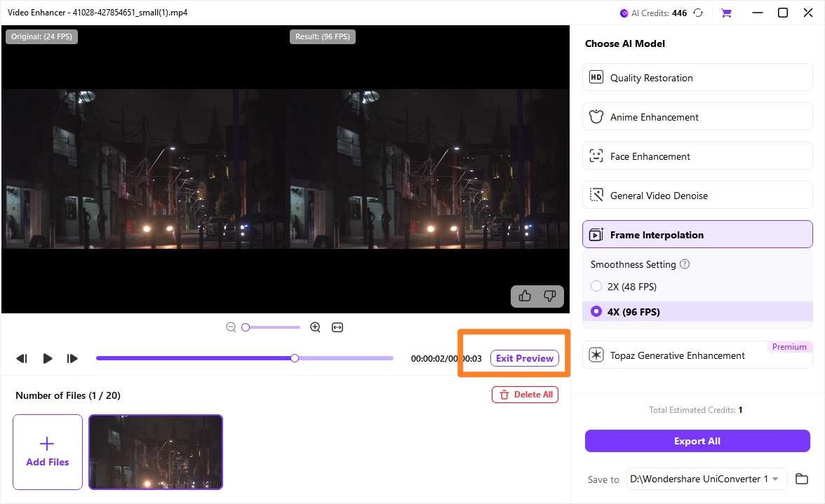Give thumbs up feedback on result

pos(525,296)
